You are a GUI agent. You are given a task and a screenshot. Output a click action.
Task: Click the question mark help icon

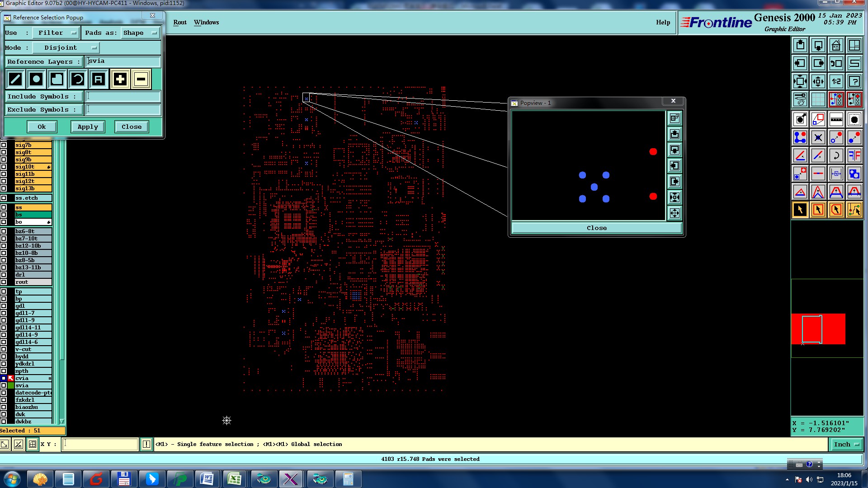coord(854,81)
